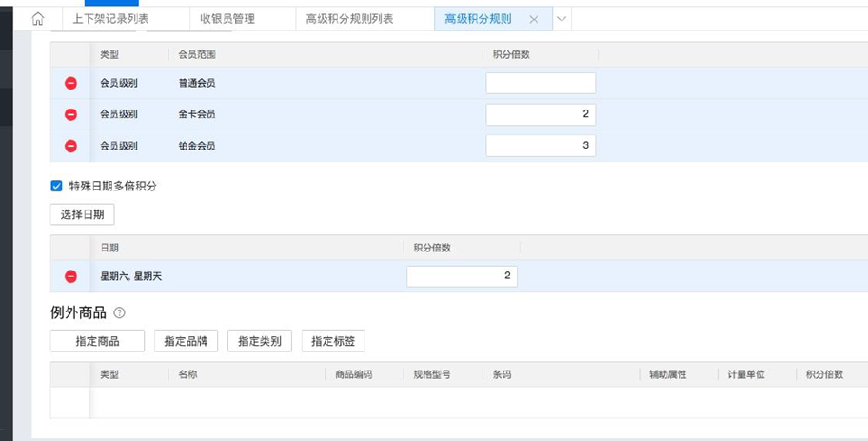
Task: Click the home icon tab
Action: click(38, 19)
